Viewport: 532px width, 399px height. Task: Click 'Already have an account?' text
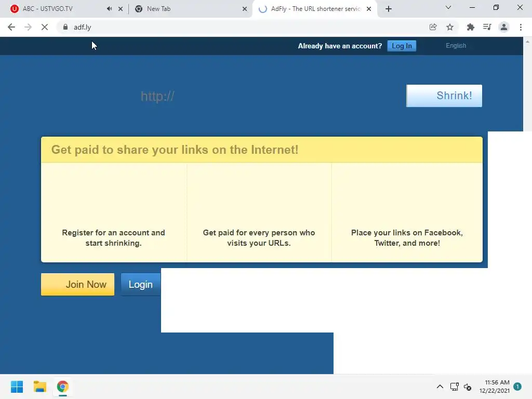340,46
